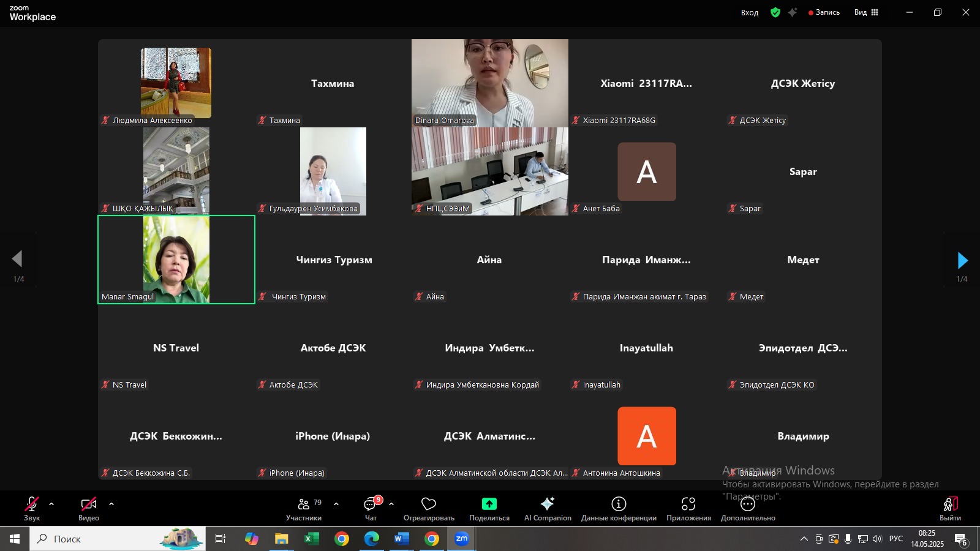Viewport: 980px width, 551px height.
Task: Open the Participants panel icon
Action: (x=304, y=504)
